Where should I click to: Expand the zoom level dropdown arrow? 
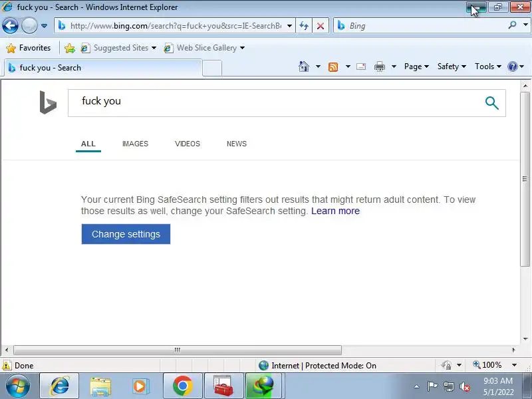[x=514, y=365]
